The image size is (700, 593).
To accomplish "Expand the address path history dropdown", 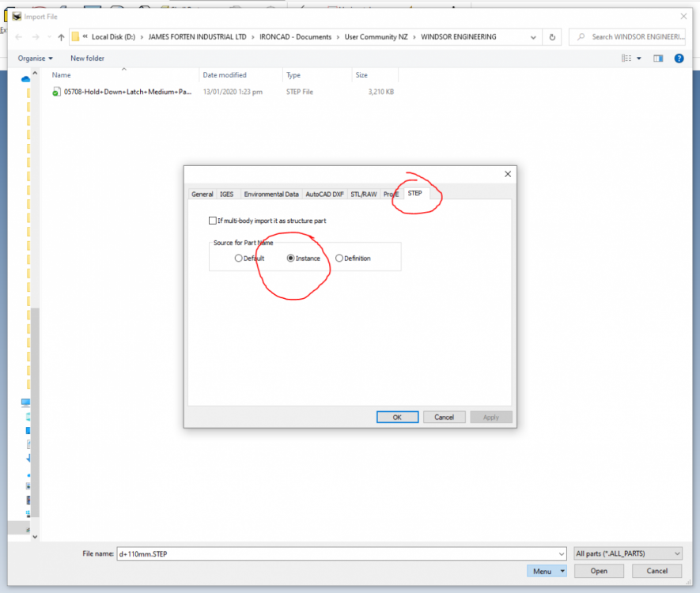I will coord(533,37).
